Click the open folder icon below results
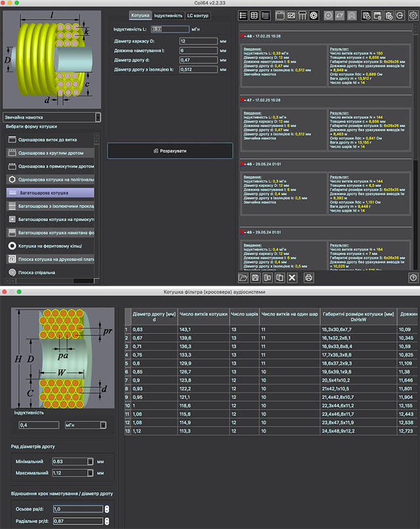420x529 pixels. (x=243, y=278)
